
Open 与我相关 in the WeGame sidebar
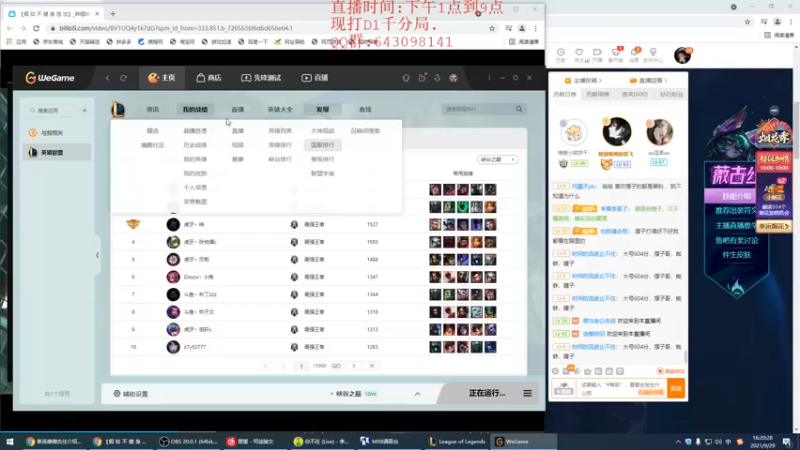pos(57,133)
